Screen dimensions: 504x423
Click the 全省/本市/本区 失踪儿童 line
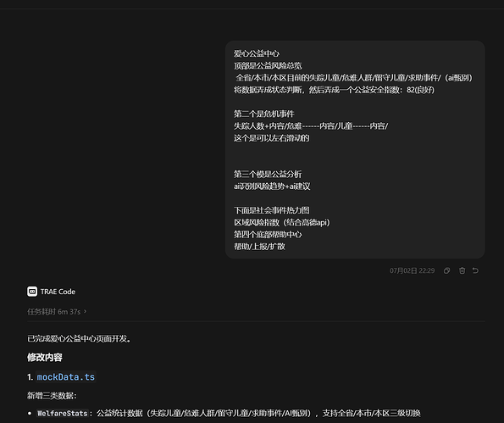click(x=354, y=77)
